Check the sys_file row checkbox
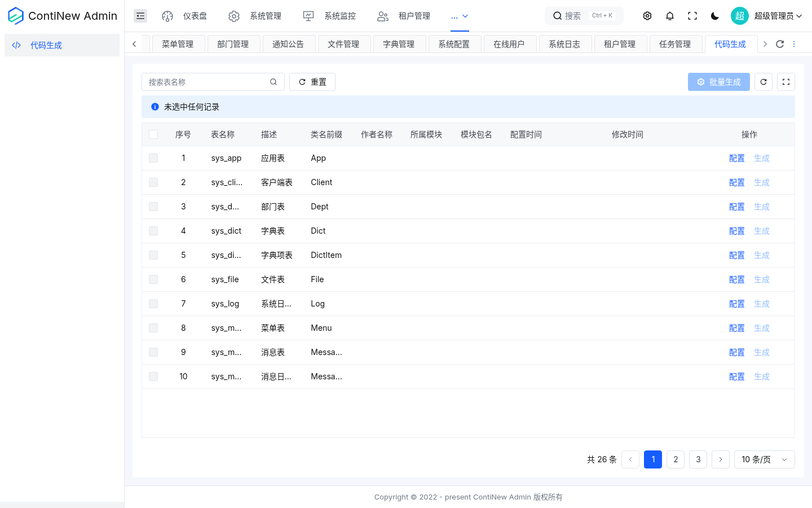This screenshot has width=812, height=508. 153,279
